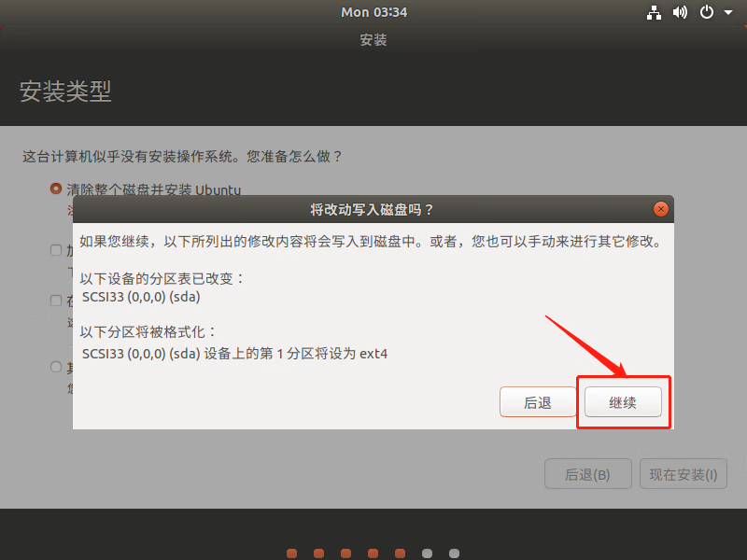The width and height of the screenshot is (747, 560).
Task: Click the power icon in top bar
Action: (x=707, y=12)
